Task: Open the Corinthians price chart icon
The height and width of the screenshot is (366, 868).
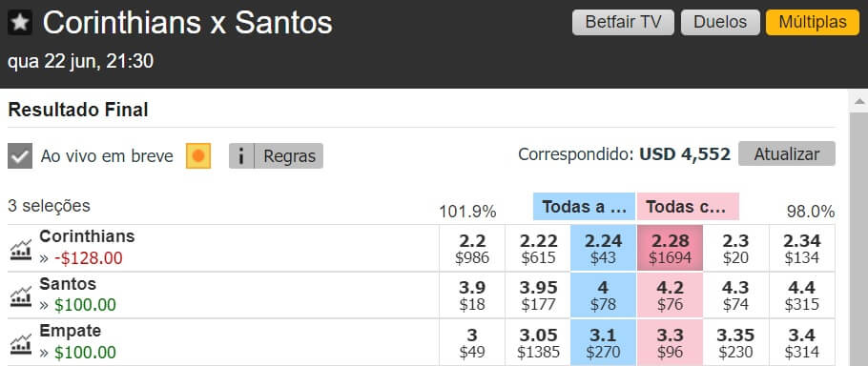Action: tap(21, 250)
